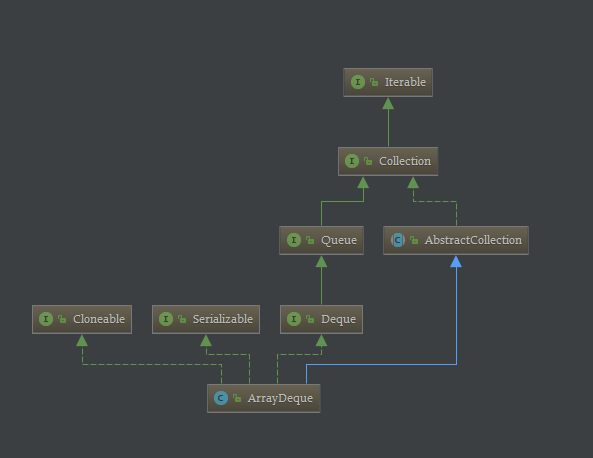Screen dimensions: 593x458
Task: Click the class icon on ArrayDeque
Action: 221,398
